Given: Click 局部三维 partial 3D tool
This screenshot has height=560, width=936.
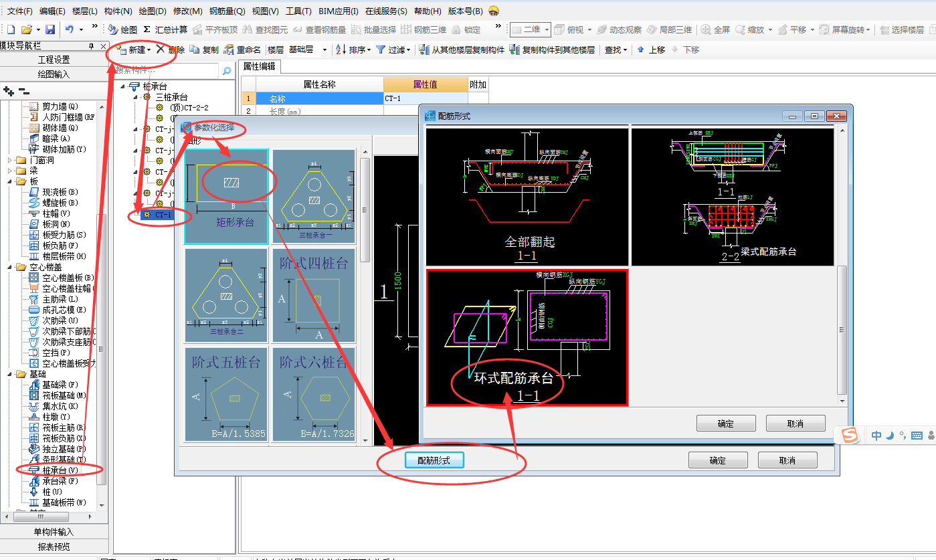Looking at the screenshot, I should coord(670,29).
